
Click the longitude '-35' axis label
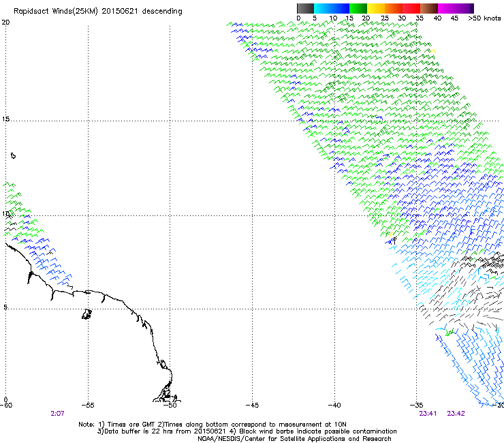(417, 405)
